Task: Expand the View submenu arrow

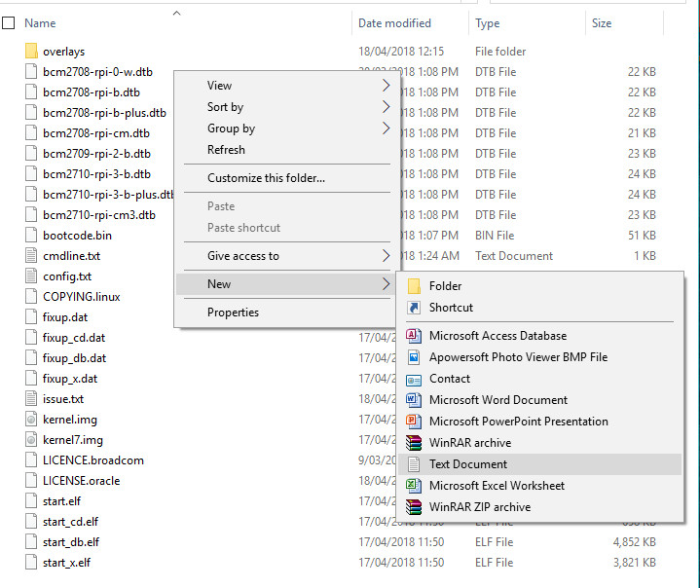Action: coord(386,86)
